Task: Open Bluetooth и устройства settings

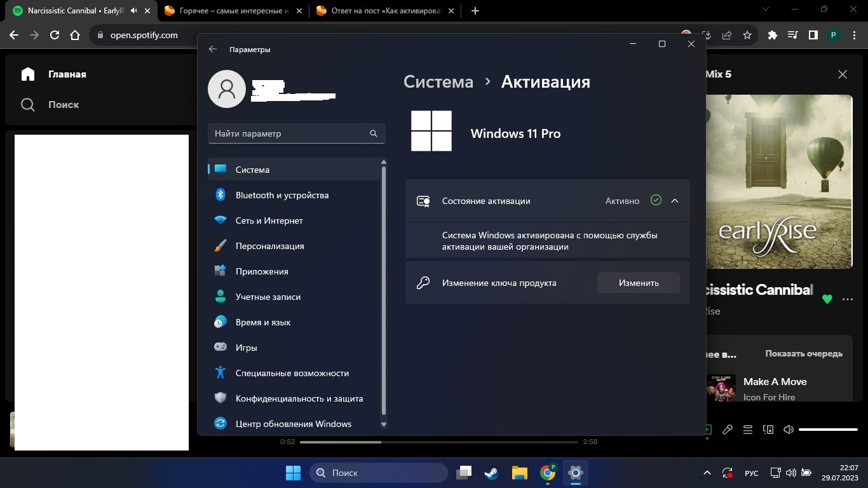Action: [x=294, y=195]
